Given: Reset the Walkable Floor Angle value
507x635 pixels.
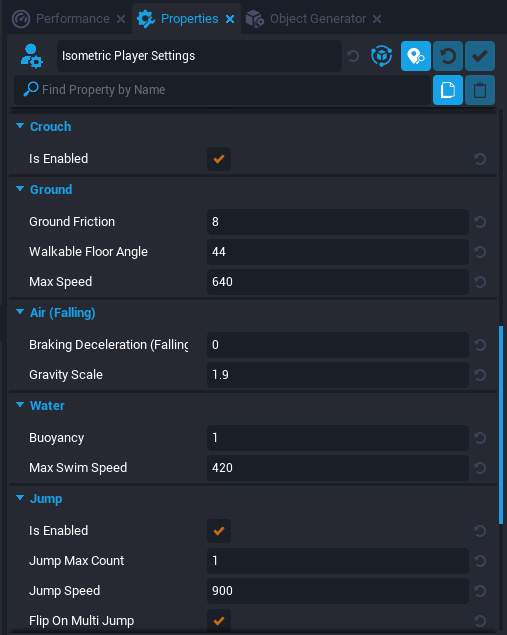Looking at the screenshot, I should (480, 252).
